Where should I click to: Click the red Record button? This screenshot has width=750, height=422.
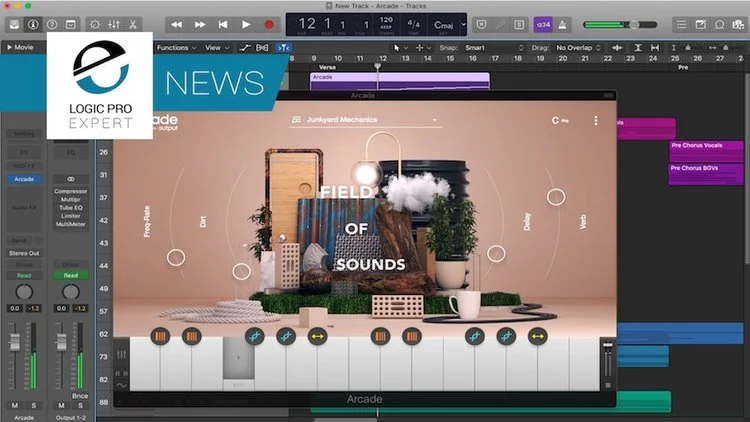tap(269, 24)
